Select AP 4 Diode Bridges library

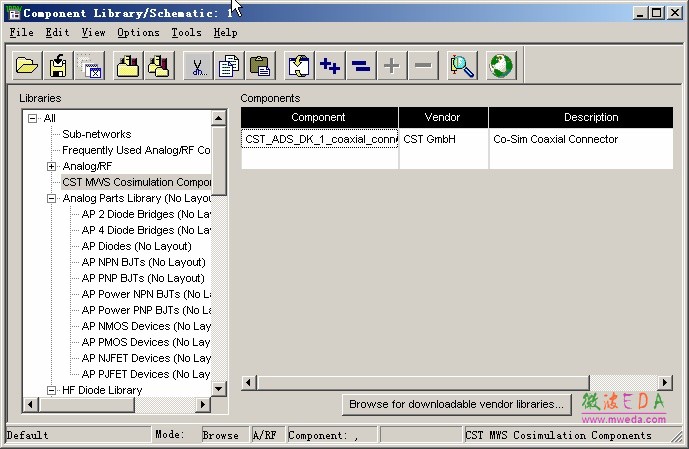click(146, 230)
